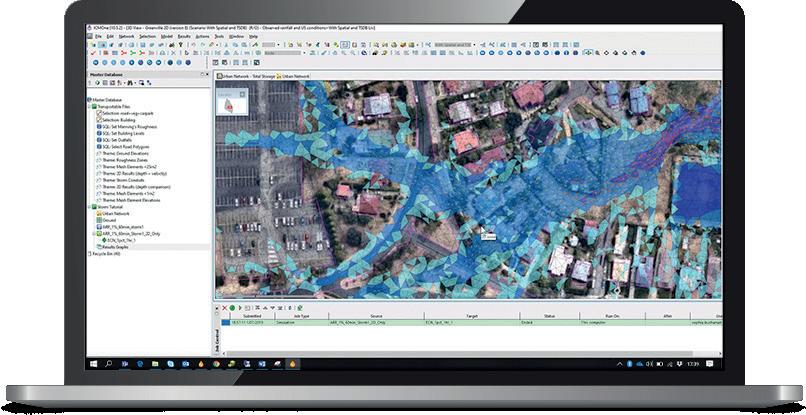
Task: Select Selection road+veg+carpark tree item
Action: [124, 113]
